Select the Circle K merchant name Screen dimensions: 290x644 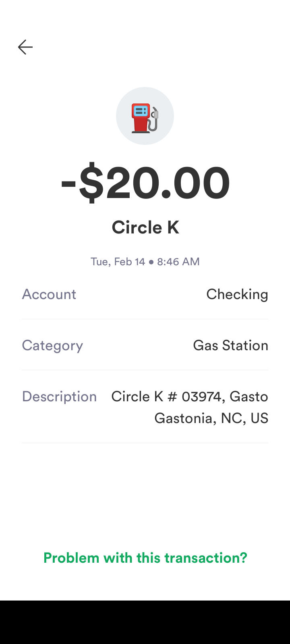tap(145, 227)
